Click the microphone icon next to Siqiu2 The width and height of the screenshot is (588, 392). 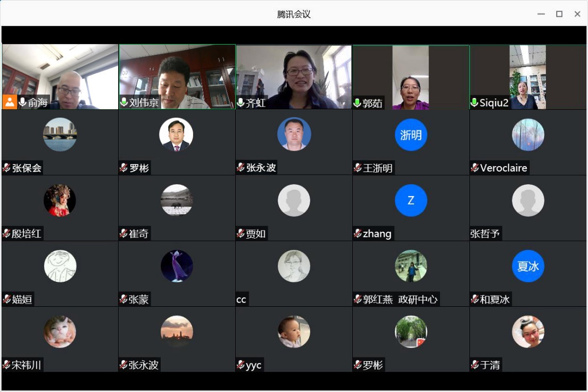point(474,103)
